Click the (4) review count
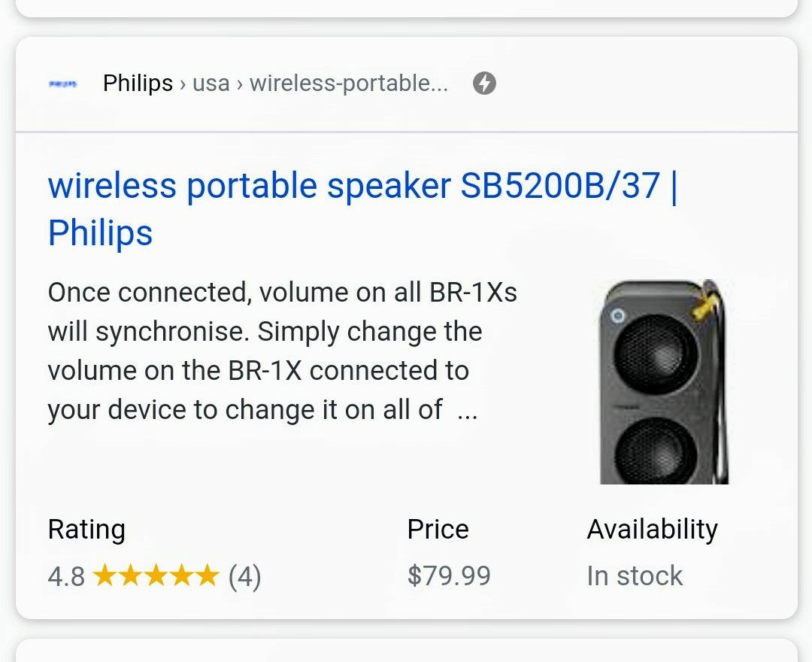 pos(246,575)
